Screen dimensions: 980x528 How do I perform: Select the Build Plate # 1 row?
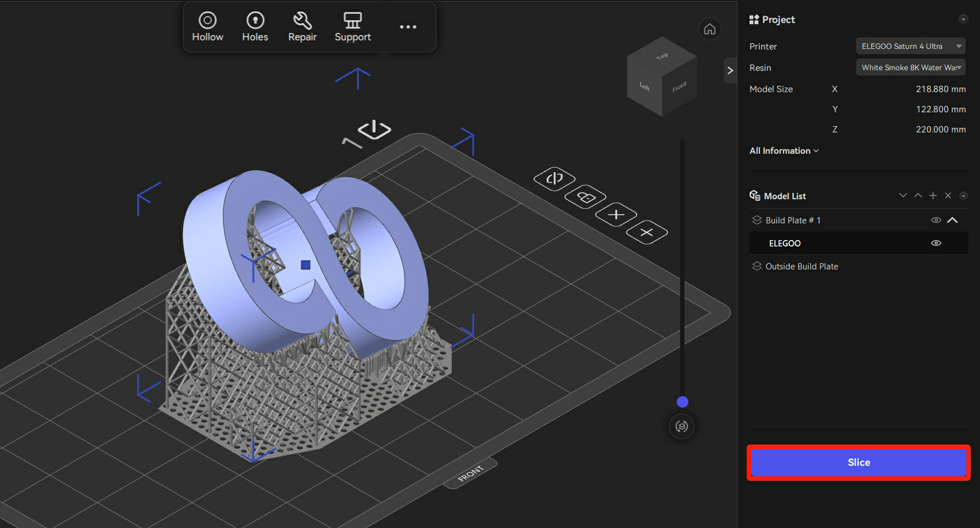[858, 220]
